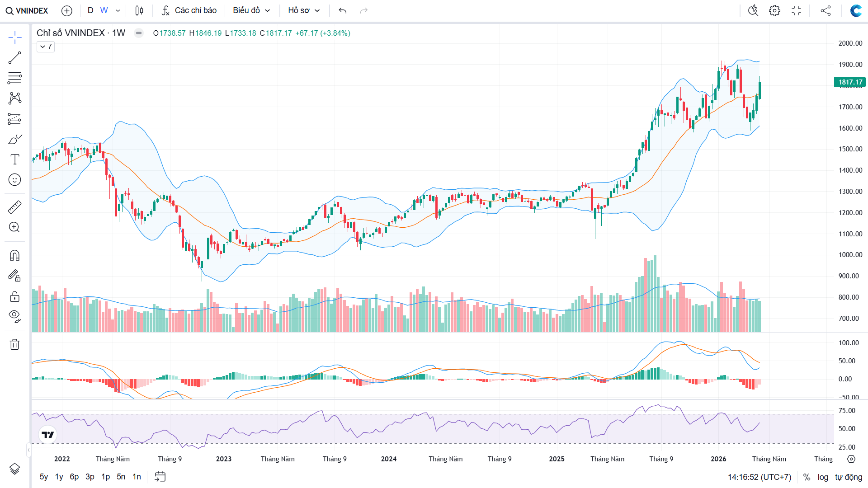Collapse the indicator legend showing 7
Viewport: 868px width, 488px height.
coord(46,47)
